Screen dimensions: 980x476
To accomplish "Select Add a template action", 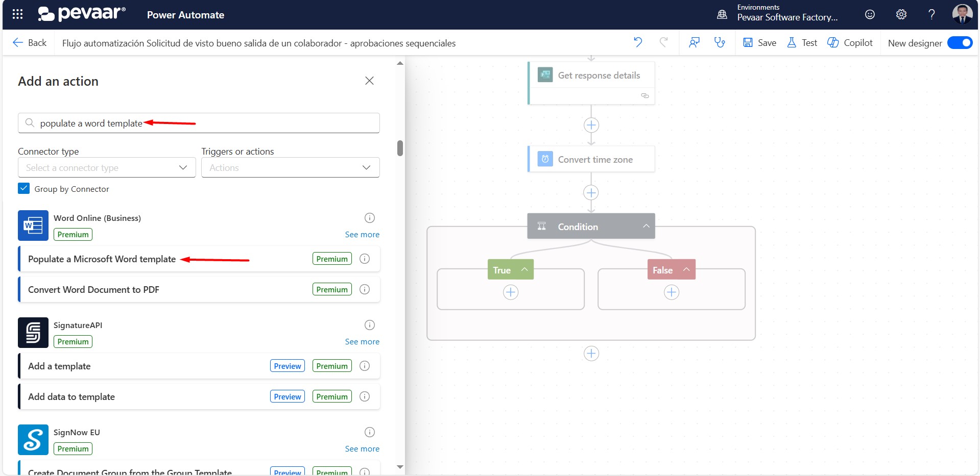I will click(199, 366).
